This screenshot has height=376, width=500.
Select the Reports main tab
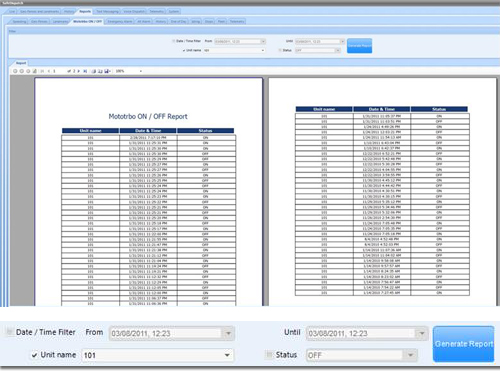coord(85,11)
